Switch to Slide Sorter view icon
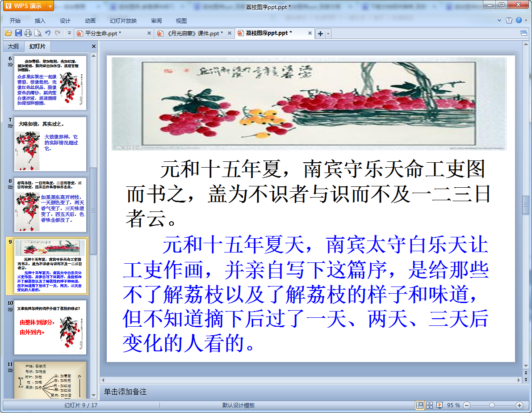Screen dimensions: 532x413 (x=430, y=405)
